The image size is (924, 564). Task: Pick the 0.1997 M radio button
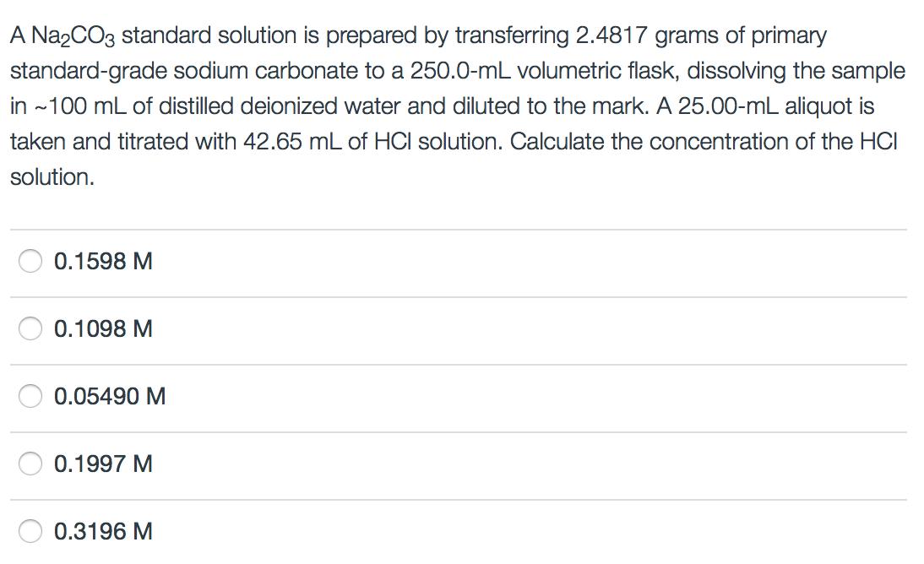[x=30, y=464]
